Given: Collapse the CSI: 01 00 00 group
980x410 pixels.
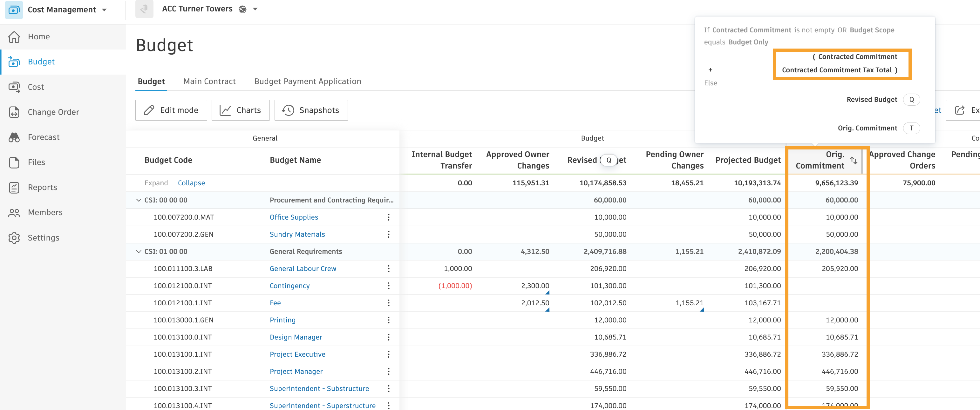Looking at the screenshot, I should pyautogui.click(x=139, y=252).
